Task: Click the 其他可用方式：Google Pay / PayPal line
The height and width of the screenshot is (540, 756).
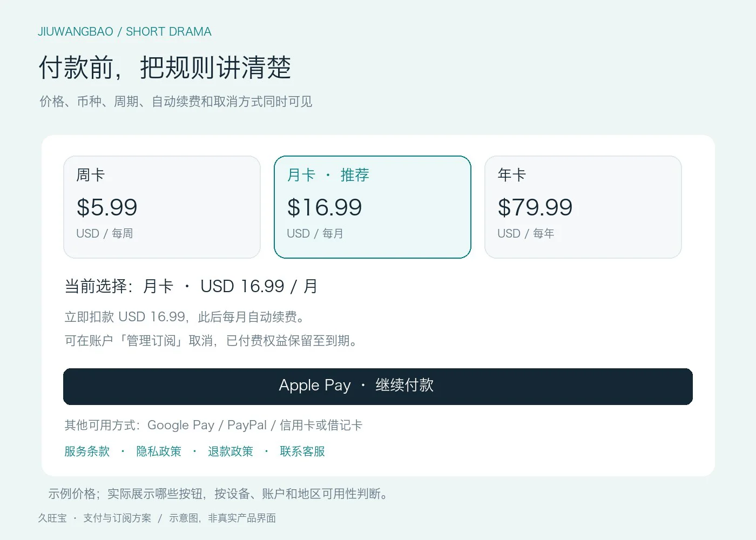Action: point(213,426)
